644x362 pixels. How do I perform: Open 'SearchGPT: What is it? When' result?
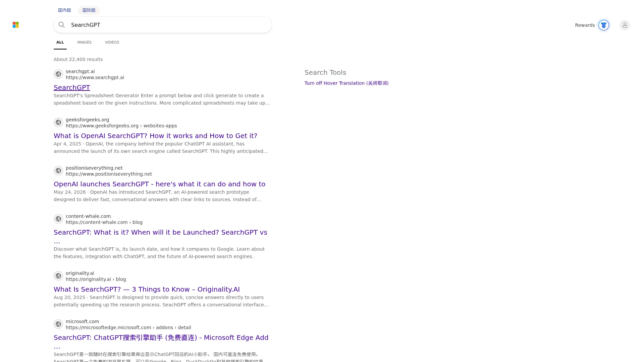click(x=160, y=237)
